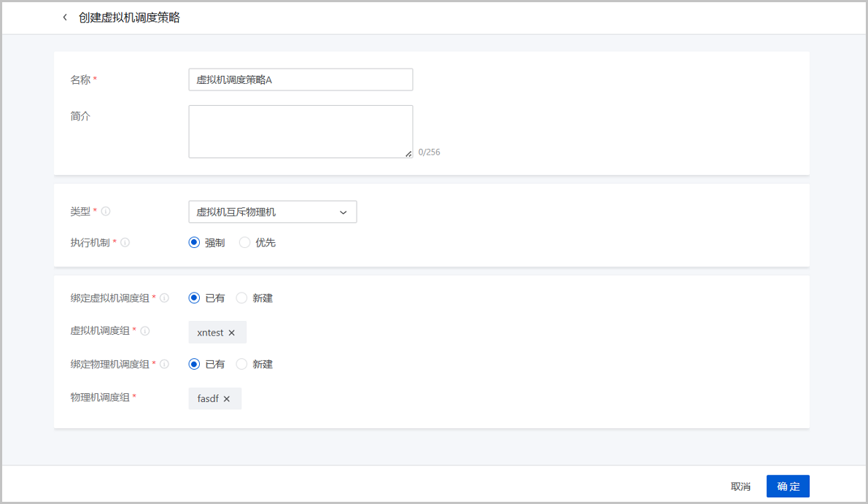Select the 优先 radio option
868x504 pixels.
point(244,243)
